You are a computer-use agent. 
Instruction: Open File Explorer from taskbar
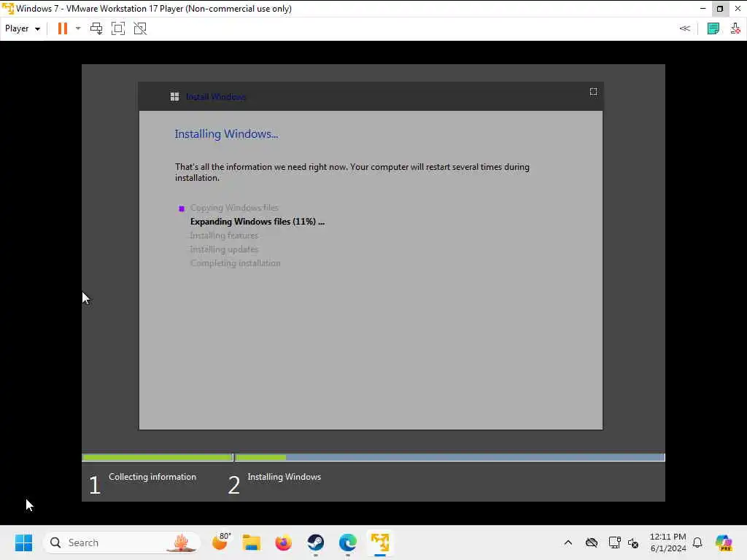(x=252, y=542)
